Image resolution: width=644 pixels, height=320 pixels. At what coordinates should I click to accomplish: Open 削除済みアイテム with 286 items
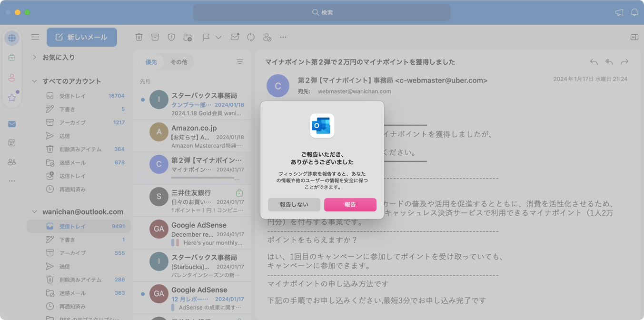[x=79, y=280]
